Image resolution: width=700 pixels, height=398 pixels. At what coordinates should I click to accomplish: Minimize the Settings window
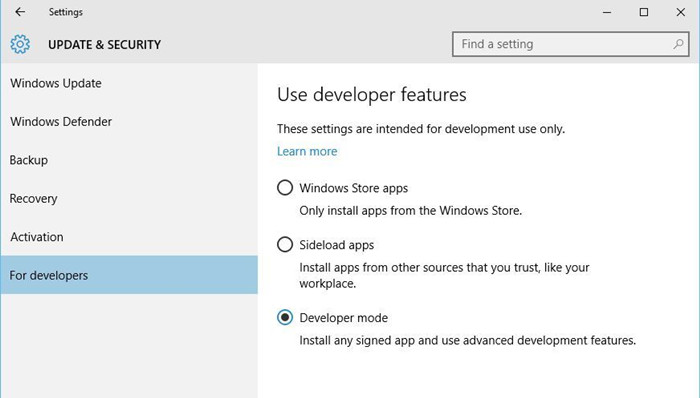(607, 12)
